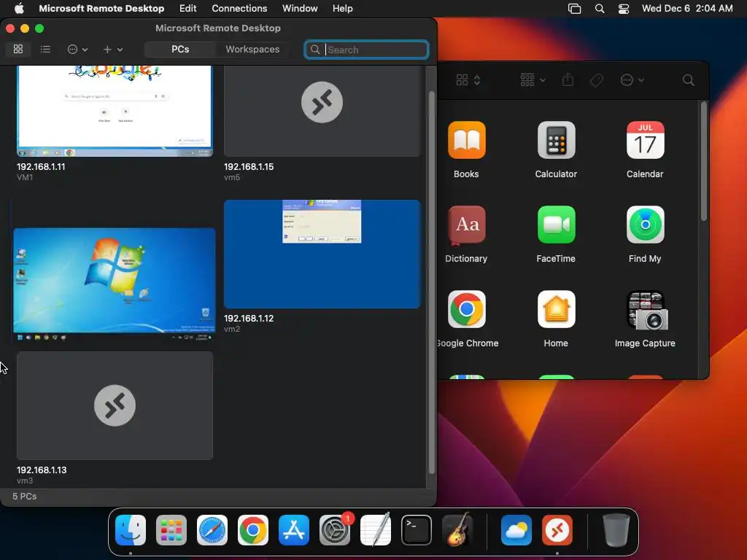Select the 192.168.1.12 label
747x560 pixels.
click(x=249, y=318)
